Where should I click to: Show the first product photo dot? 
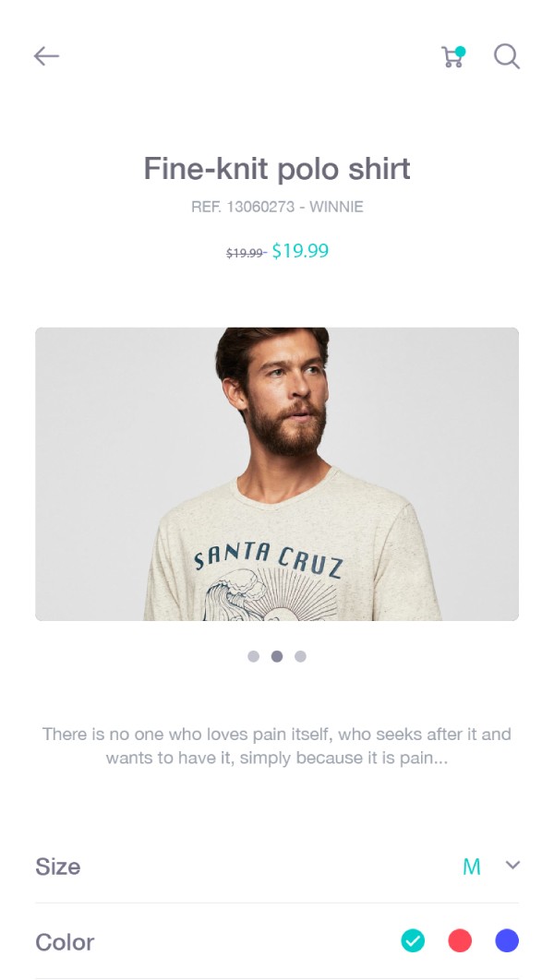click(253, 656)
